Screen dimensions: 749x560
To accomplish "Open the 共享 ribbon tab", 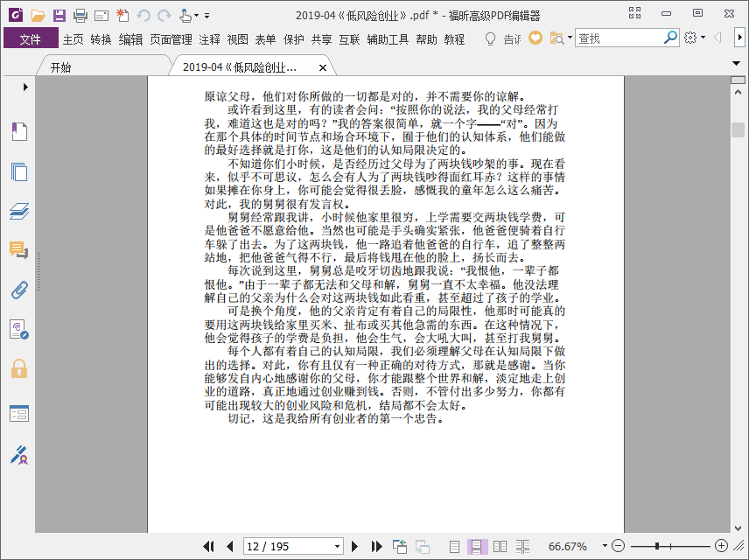I will (321, 39).
